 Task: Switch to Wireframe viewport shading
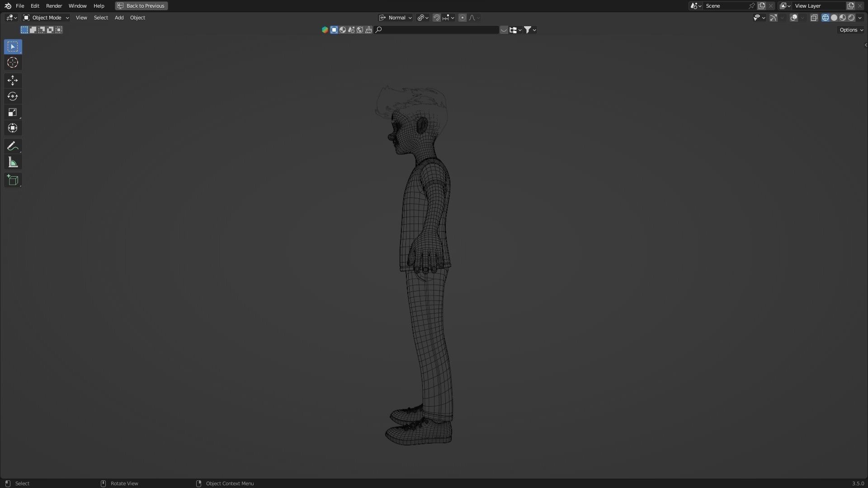click(x=826, y=18)
